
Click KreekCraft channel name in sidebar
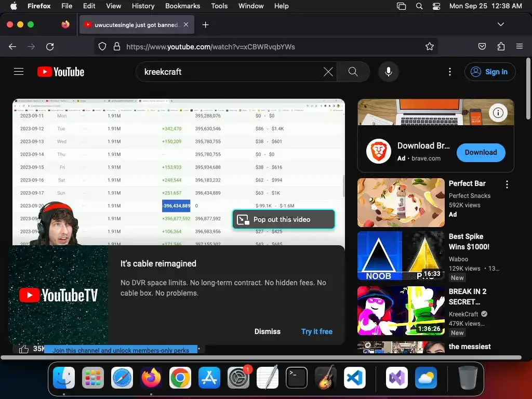[463, 314]
